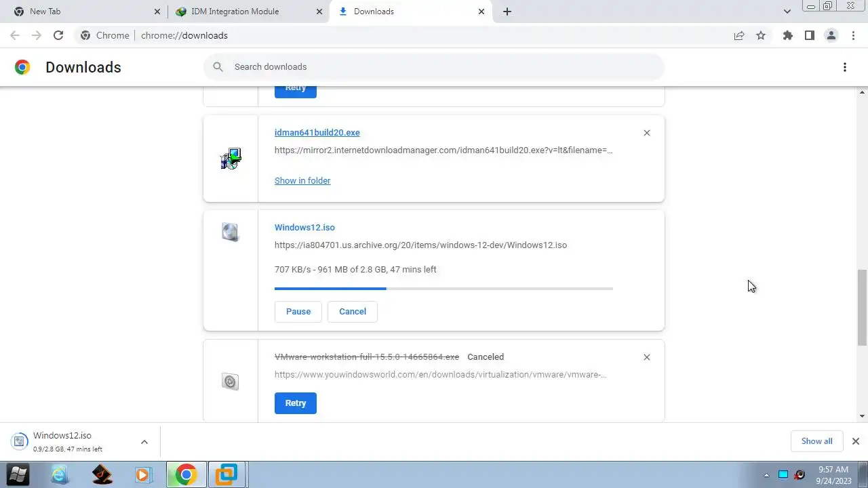The image size is (868, 488).
Task: Click the striked VMware-workstation-full filename
Action: click(367, 357)
